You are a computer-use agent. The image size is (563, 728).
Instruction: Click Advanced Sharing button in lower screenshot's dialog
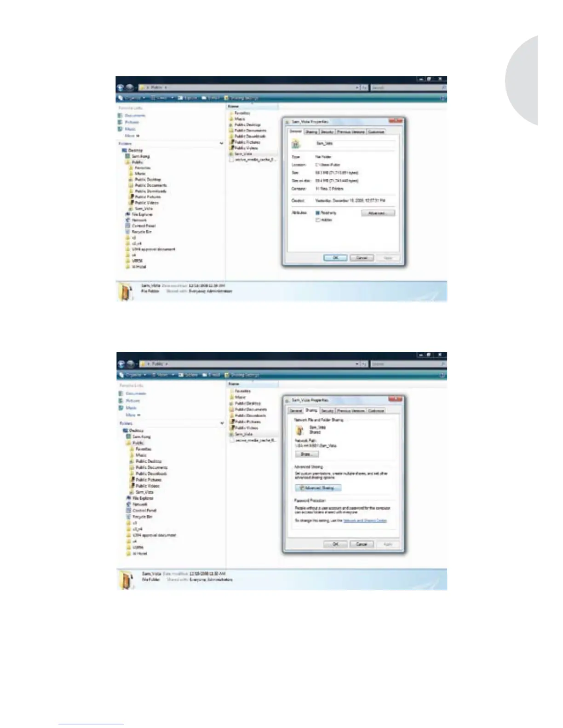coord(318,488)
